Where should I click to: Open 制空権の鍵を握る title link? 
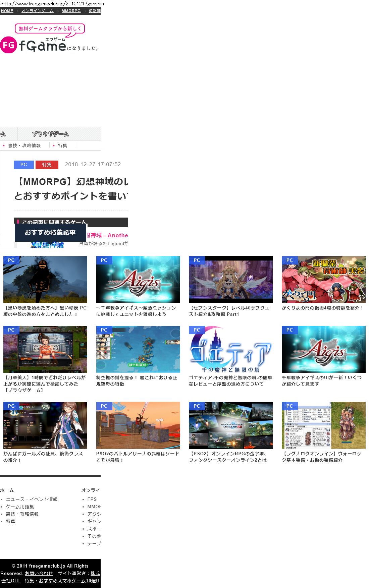(x=137, y=381)
